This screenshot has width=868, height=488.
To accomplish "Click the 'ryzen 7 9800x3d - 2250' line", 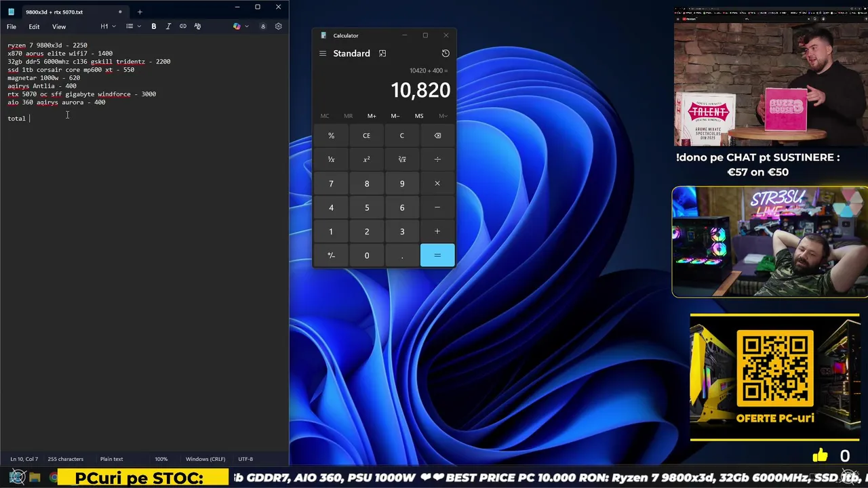I will (47, 45).
